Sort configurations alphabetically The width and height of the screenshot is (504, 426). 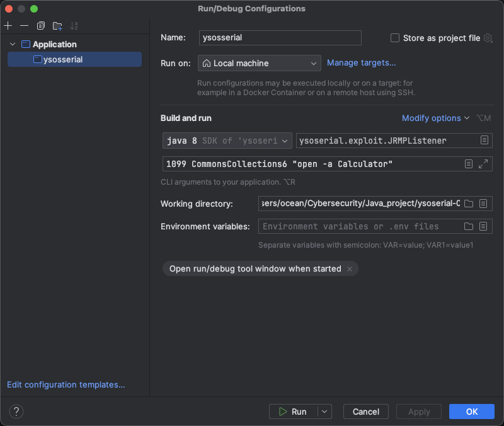(74, 26)
